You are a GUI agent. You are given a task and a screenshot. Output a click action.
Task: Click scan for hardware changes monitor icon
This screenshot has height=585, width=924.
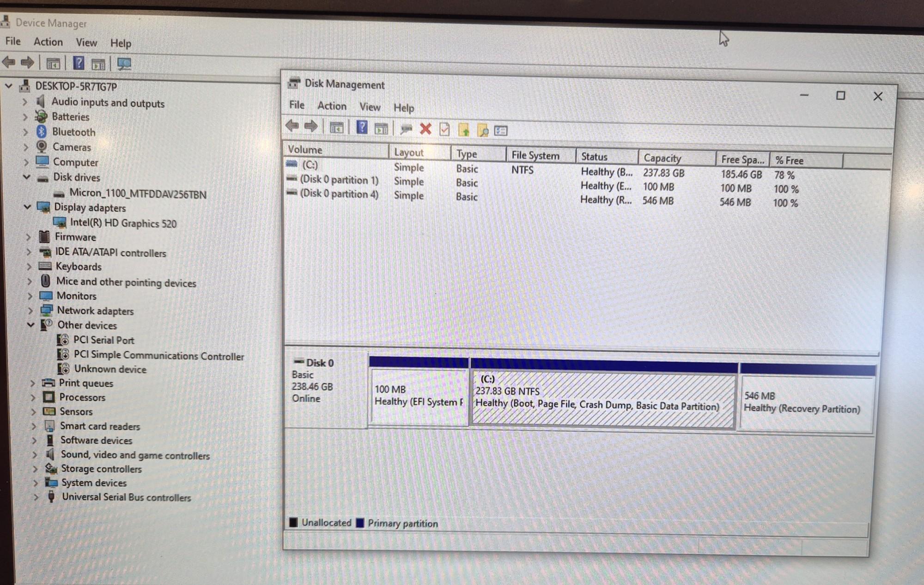coord(124,64)
